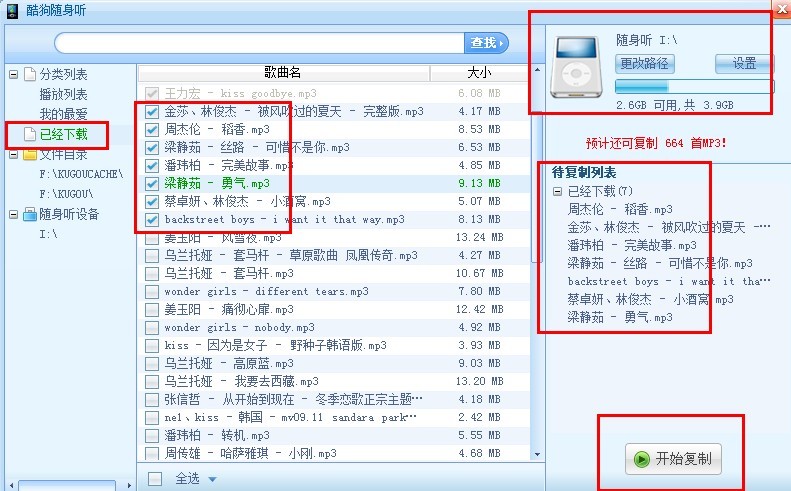
Task: Click the 更改路径 button
Action: [x=645, y=64]
